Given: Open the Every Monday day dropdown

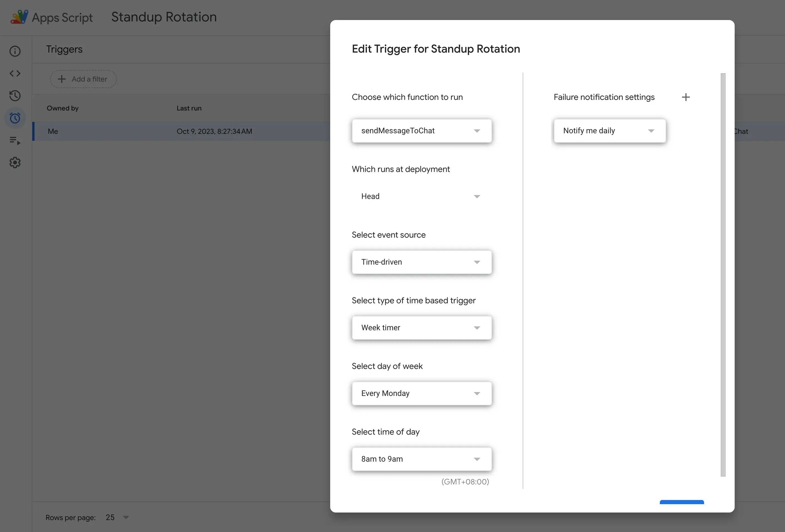Looking at the screenshot, I should (x=421, y=393).
